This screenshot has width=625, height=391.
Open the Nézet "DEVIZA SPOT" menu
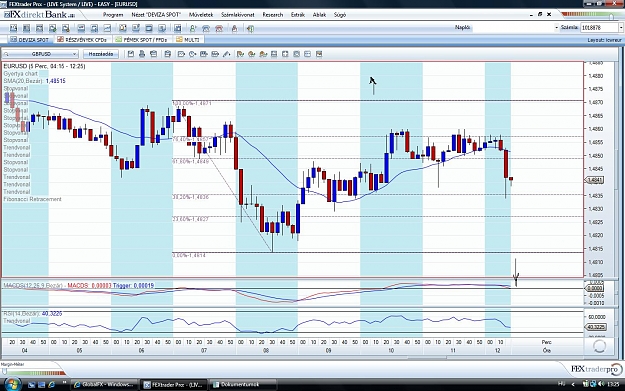click(156, 15)
